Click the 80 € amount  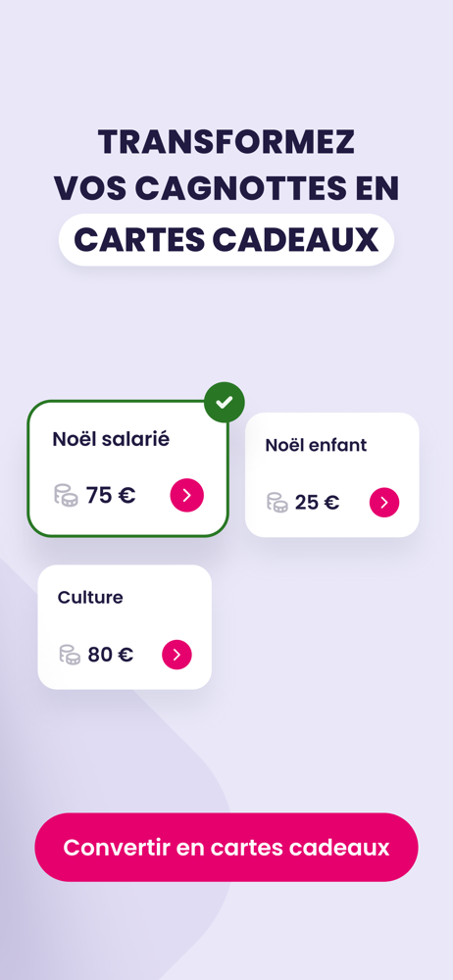pyautogui.click(x=110, y=655)
